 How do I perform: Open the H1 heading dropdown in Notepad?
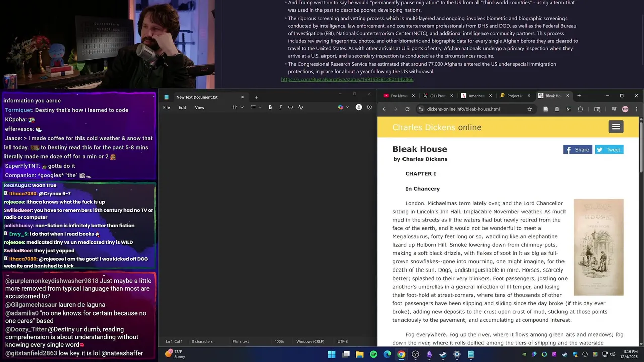(238, 107)
